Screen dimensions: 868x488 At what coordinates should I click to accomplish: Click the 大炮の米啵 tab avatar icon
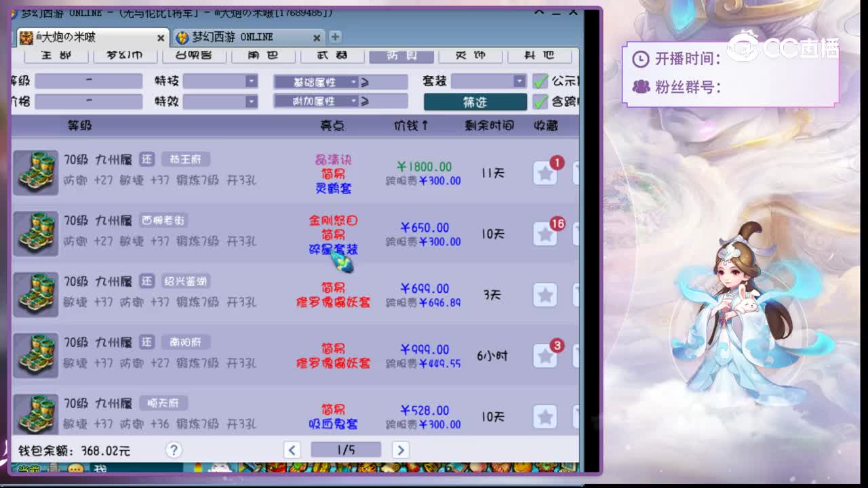[26, 37]
